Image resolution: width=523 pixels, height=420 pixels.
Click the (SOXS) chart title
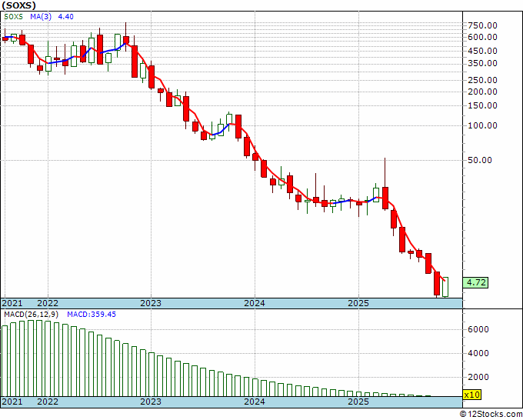click(18, 5)
